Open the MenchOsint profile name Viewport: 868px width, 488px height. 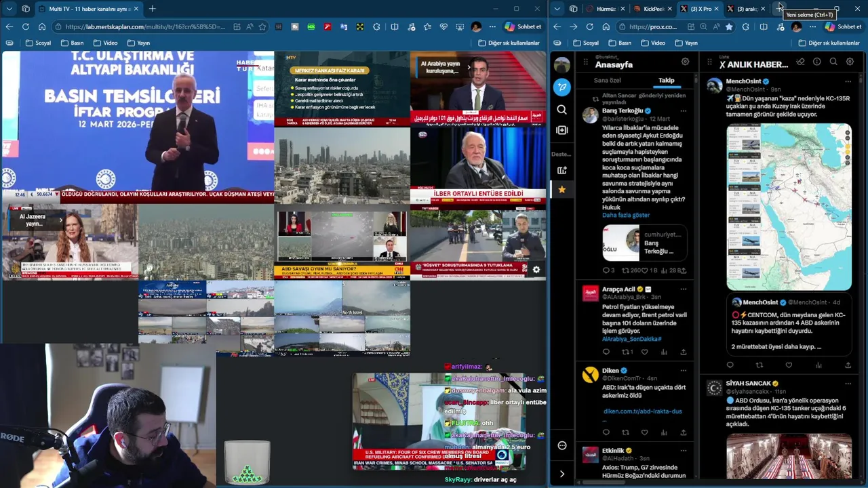(x=743, y=81)
